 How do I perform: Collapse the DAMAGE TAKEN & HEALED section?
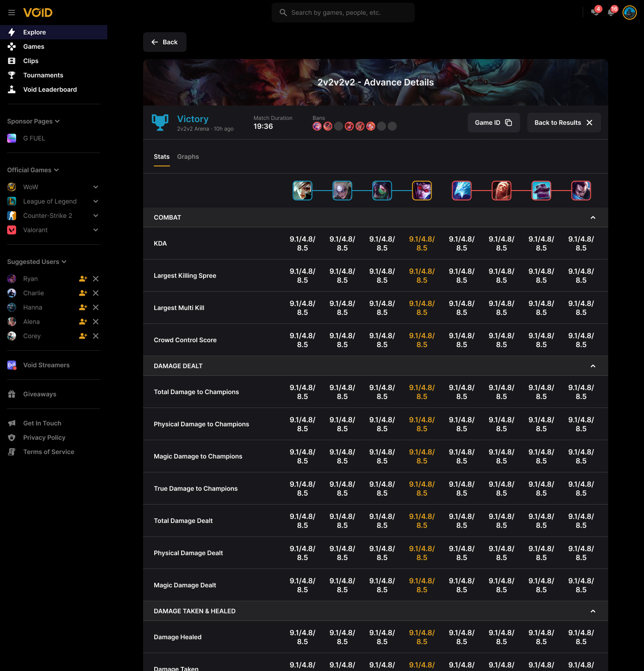click(593, 611)
